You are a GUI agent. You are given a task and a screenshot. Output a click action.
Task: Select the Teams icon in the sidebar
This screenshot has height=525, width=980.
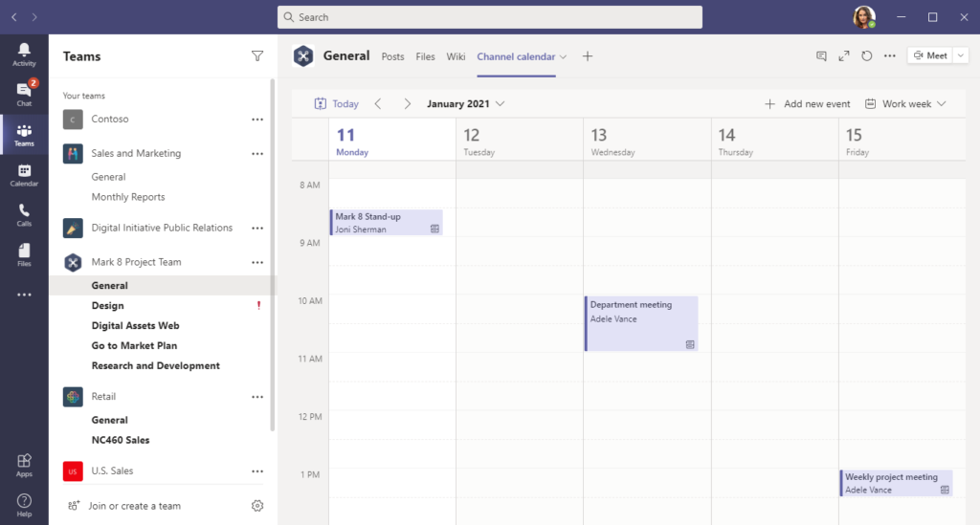pos(24,134)
